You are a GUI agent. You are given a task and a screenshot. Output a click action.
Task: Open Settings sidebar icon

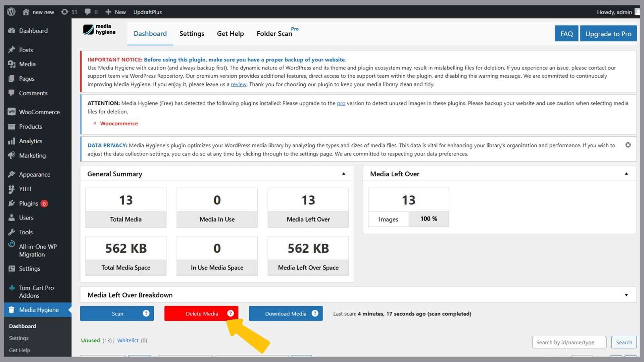[x=12, y=268]
